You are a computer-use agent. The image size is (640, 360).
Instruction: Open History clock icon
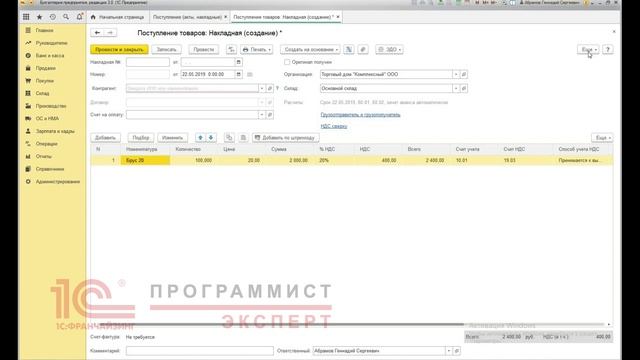53,17
